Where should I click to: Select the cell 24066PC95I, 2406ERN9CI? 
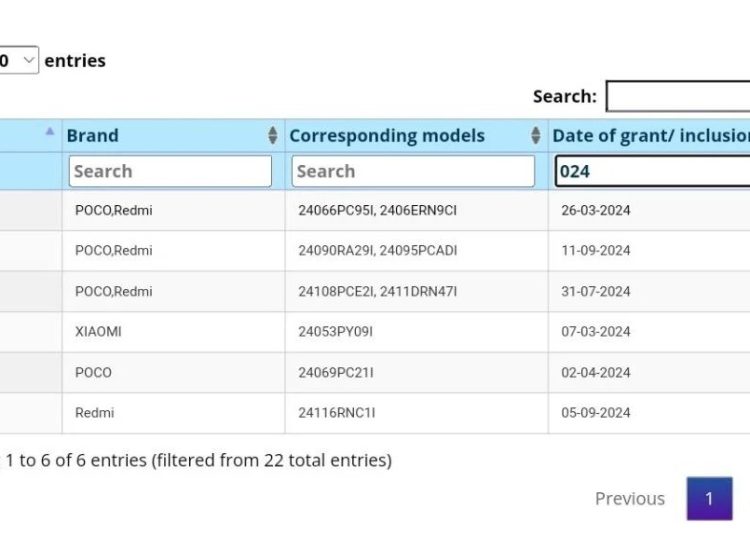[417, 210]
